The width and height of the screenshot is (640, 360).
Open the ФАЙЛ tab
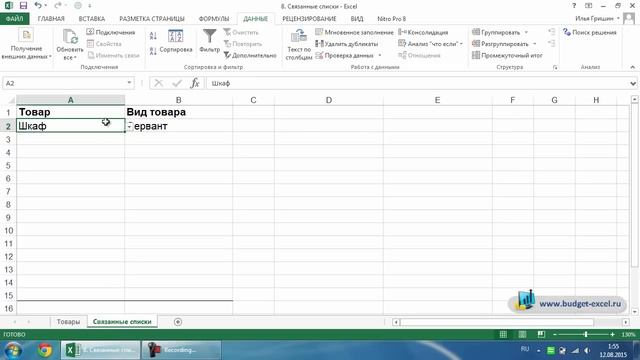pos(14,19)
